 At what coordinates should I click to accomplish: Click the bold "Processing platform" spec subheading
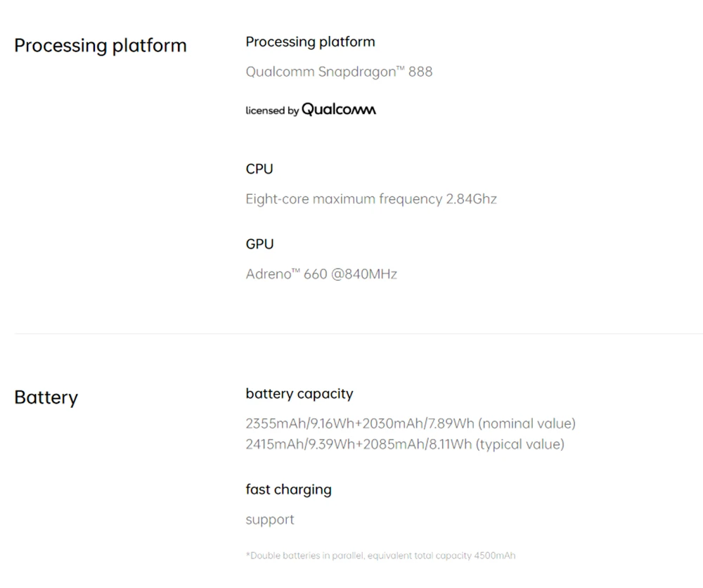pyautogui.click(x=310, y=42)
